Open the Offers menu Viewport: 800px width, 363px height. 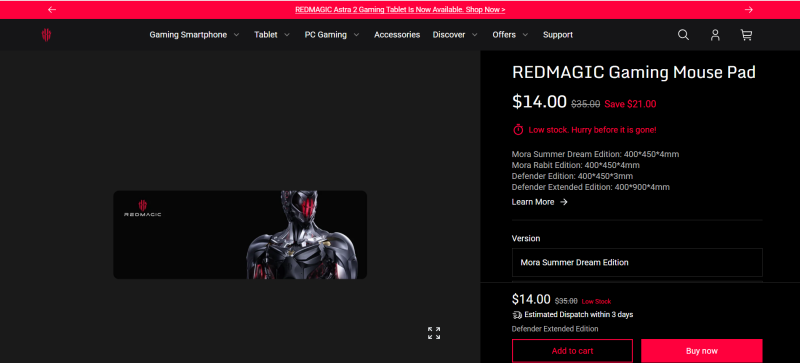click(x=504, y=35)
